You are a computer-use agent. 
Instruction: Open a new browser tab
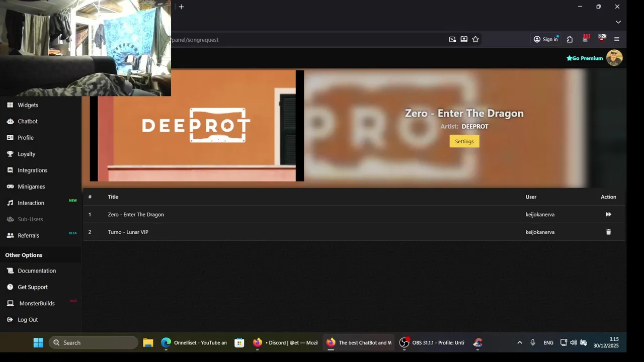pyautogui.click(x=181, y=7)
